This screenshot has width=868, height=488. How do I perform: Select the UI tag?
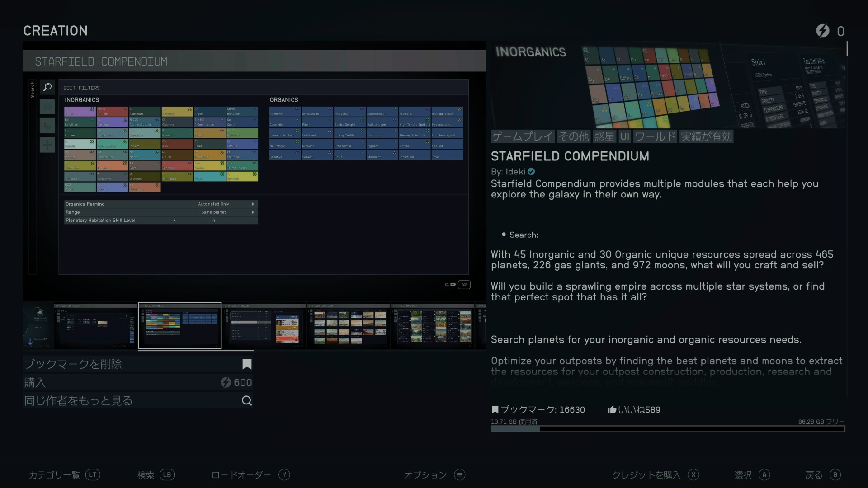pos(625,136)
